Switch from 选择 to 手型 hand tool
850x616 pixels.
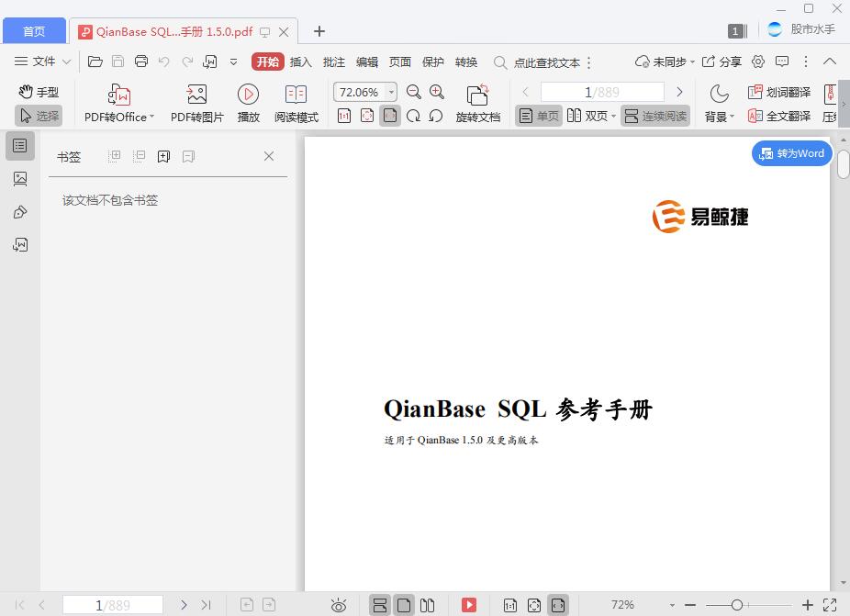point(39,92)
